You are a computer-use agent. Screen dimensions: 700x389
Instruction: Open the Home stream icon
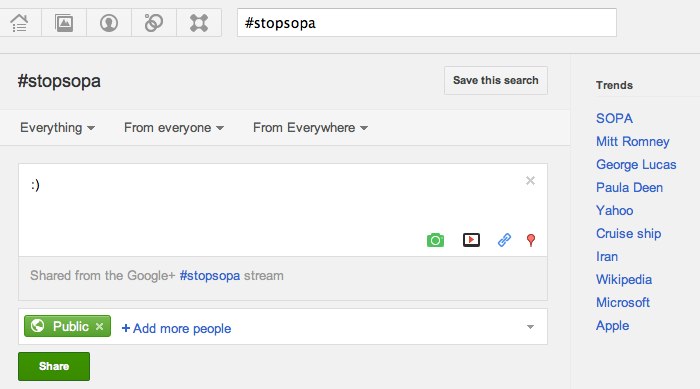pyautogui.click(x=19, y=23)
